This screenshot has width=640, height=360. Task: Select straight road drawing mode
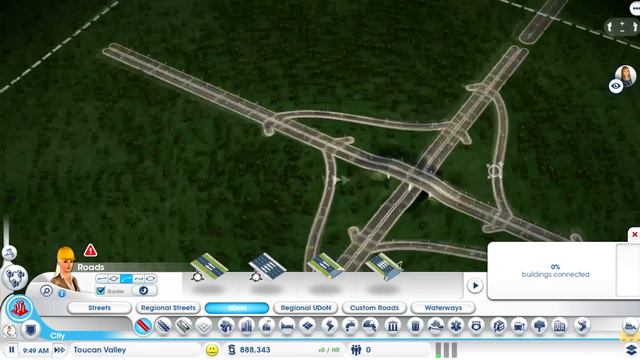[102, 279]
